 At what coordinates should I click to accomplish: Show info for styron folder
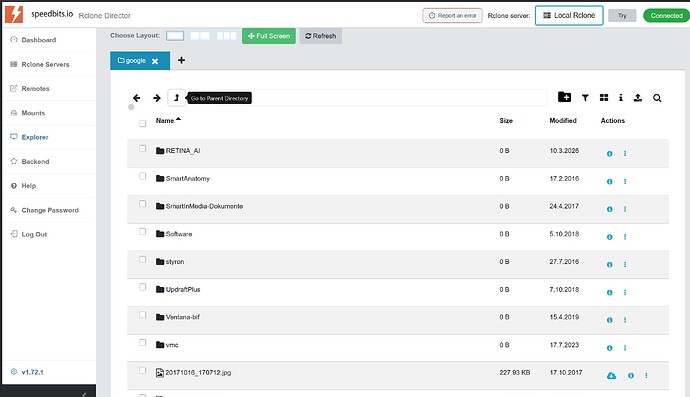point(609,265)
